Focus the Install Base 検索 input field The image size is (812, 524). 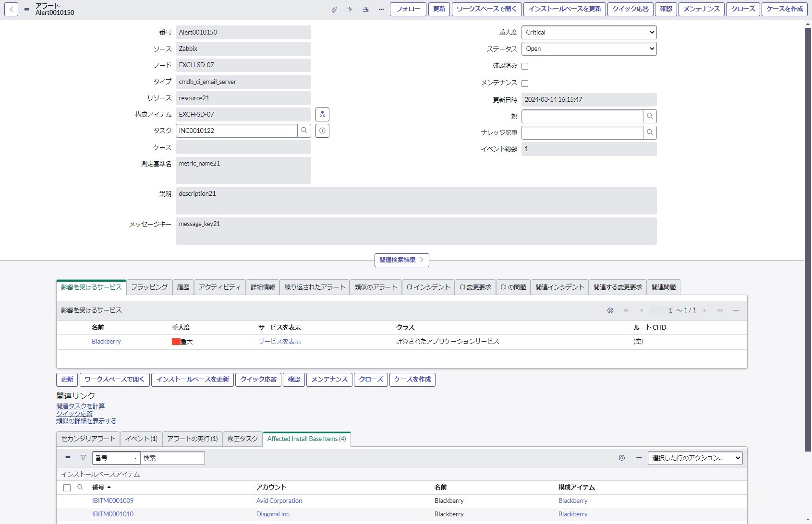tap(172, 458)
